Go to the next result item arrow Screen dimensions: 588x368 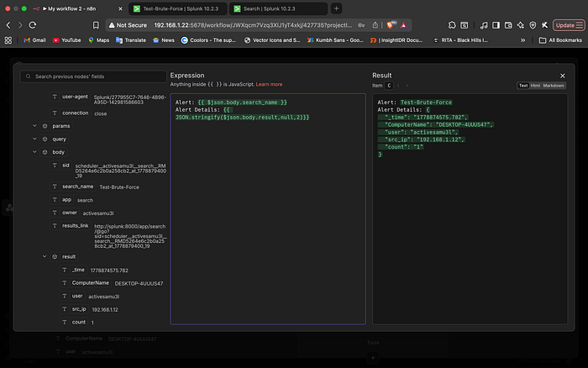point(407,86)
